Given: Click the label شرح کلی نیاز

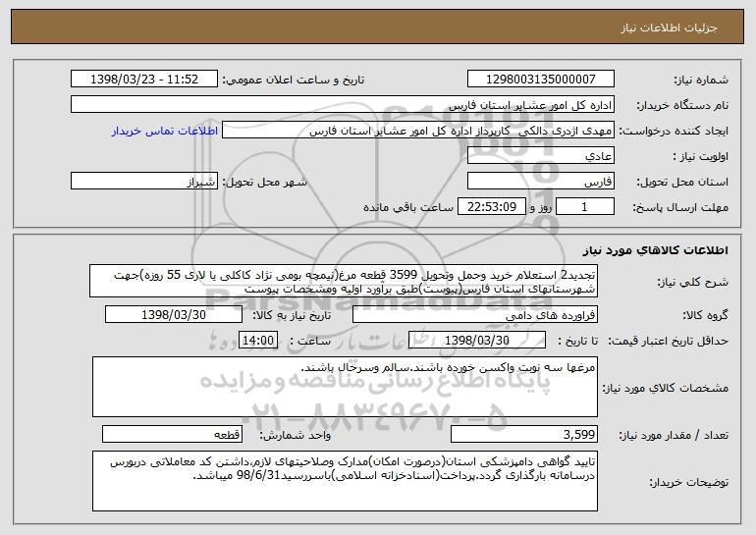Looking at the screenshot, I should 693,282.
